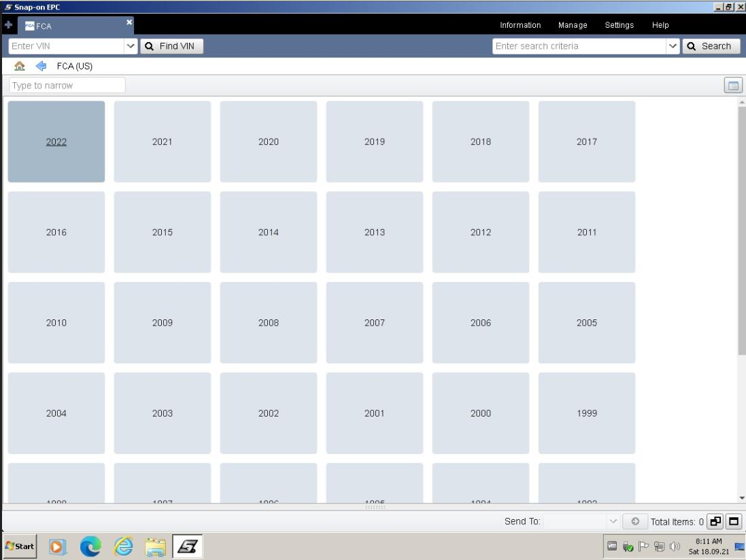Image resolution: width=746 pixels, height=560 pixels.
Task: Open Windows Media Player from taskbar
Action: [x=56, y=546]
